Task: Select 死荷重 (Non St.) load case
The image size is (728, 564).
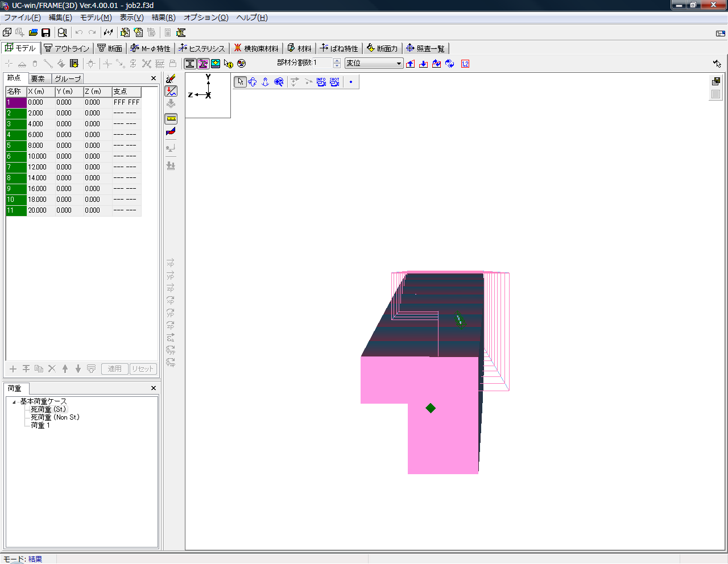Action: [x=55, y=417]
